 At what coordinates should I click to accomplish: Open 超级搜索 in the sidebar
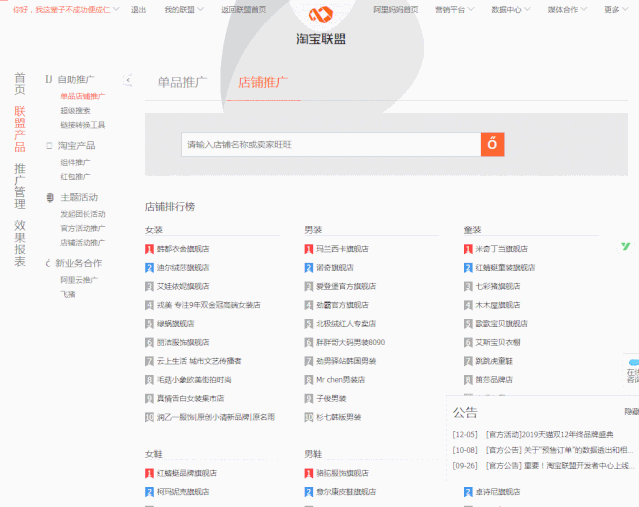pyautogui.click(x=75, y=111)
